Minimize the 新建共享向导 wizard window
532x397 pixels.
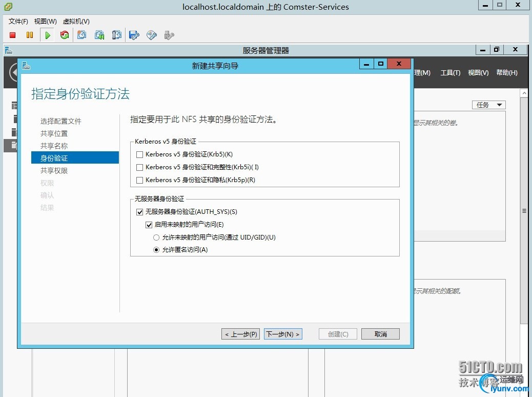click(366, 64)
